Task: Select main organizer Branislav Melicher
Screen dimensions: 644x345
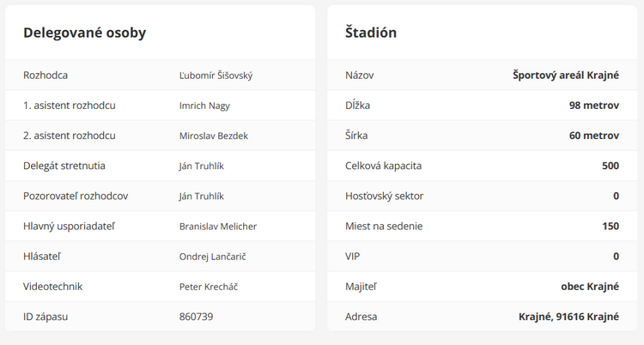Action: pos(217,226)
